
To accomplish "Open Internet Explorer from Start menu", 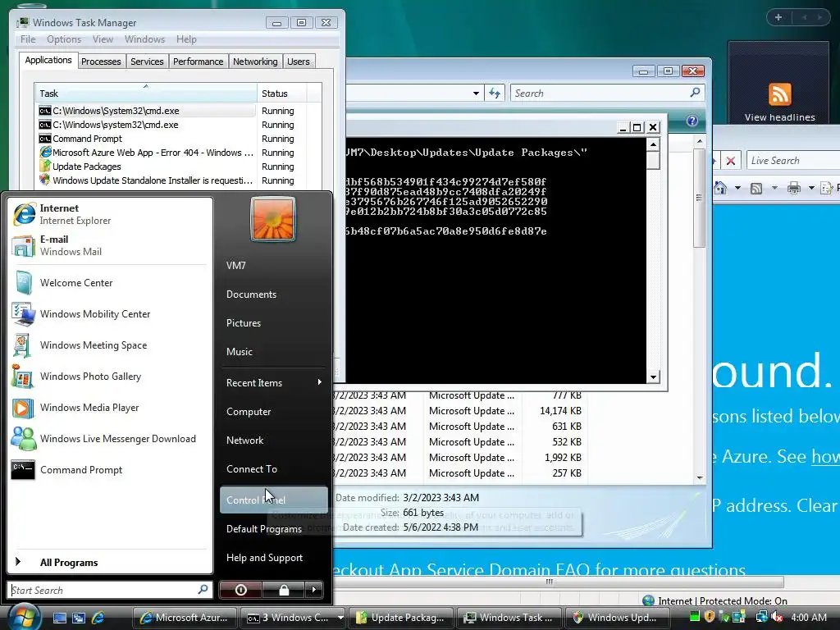I will pyautogui.click(x=110, y=214).
